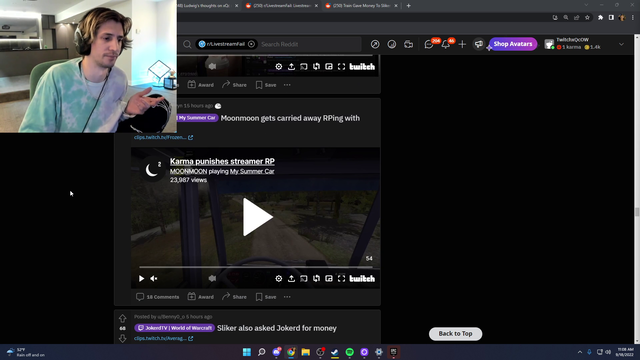This screenshot has height=360, width=640.
Task: Save the Moonmoon My Summer Car post
Action: pyautogui.click(x=266, y=297)
